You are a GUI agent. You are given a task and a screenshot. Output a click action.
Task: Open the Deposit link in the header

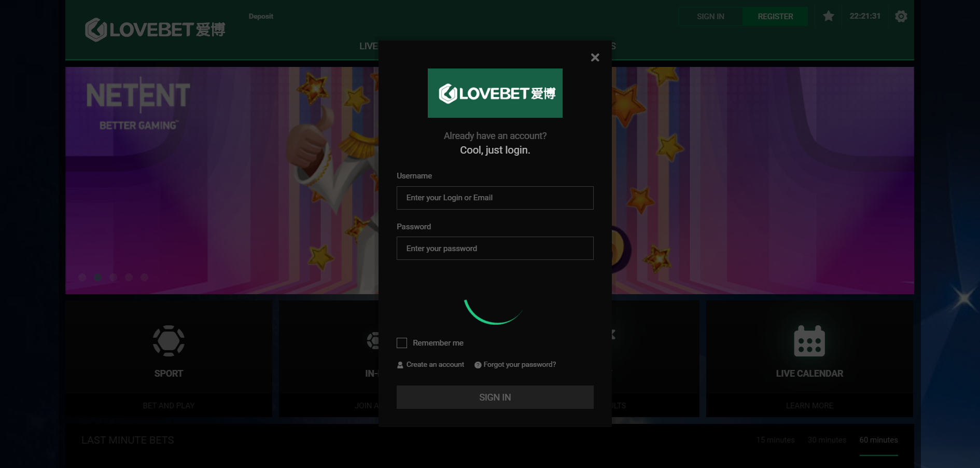pyautogui.click(x=261, y=17)
